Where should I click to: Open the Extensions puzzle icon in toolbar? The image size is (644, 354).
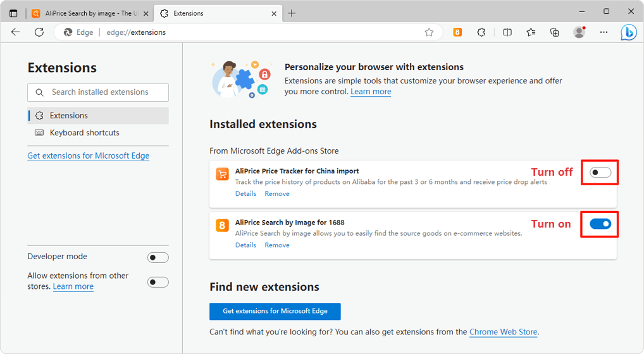[481, 32]
